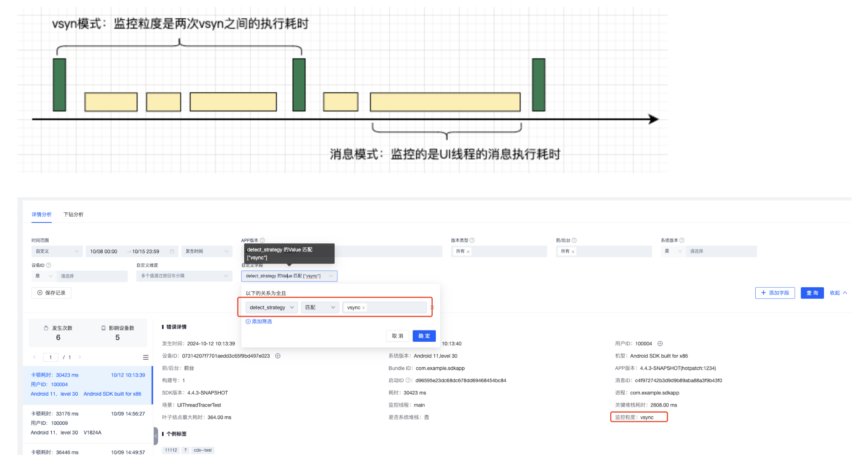
Task: Click the 启动ID help icon
Action: [408, 380]
